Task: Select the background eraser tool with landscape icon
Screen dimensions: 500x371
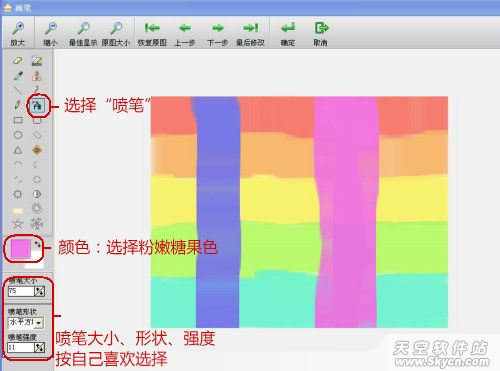Action: (37, 61)
